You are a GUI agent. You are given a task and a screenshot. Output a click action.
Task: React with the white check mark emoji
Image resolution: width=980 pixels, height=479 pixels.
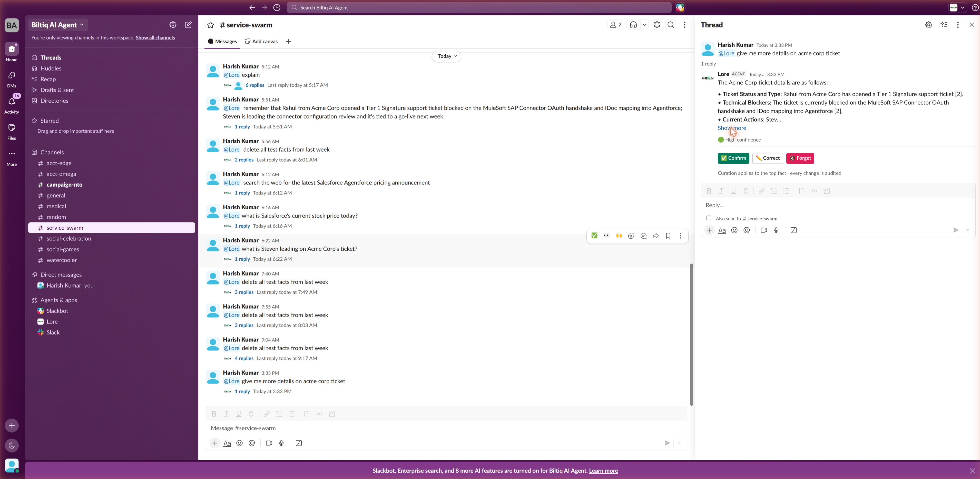coord(594,236)
